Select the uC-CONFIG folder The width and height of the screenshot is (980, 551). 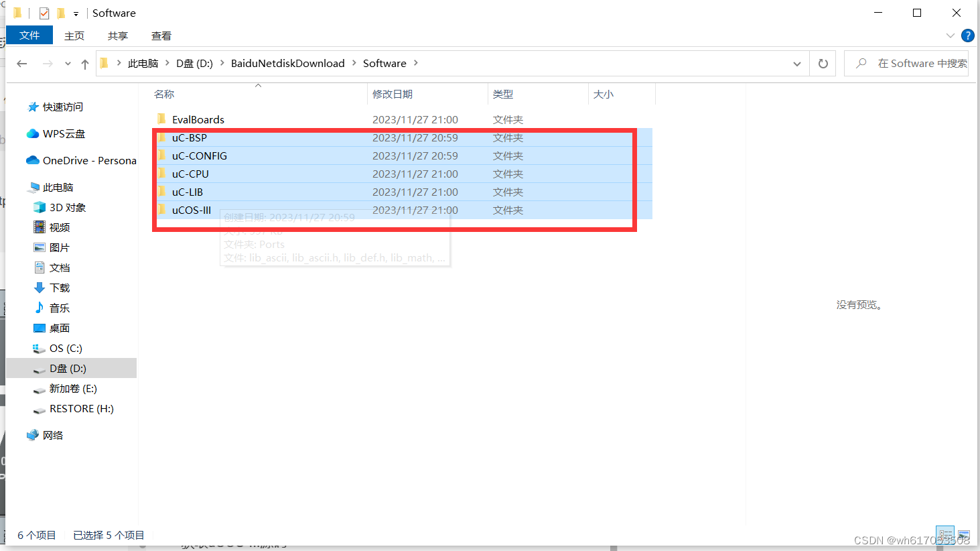pyautogui.click(x=200, y=156)
